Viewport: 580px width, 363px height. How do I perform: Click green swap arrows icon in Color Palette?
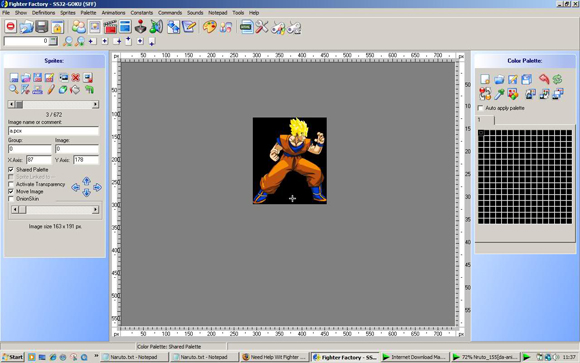557,79
